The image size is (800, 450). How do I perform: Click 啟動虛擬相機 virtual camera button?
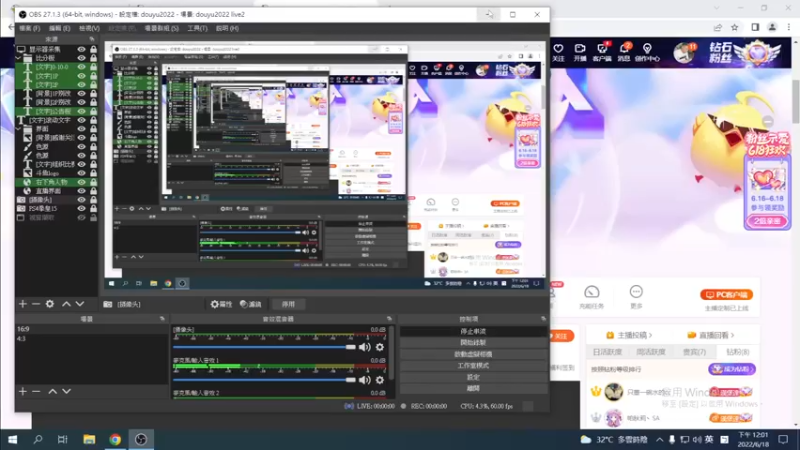pos(473,354)
